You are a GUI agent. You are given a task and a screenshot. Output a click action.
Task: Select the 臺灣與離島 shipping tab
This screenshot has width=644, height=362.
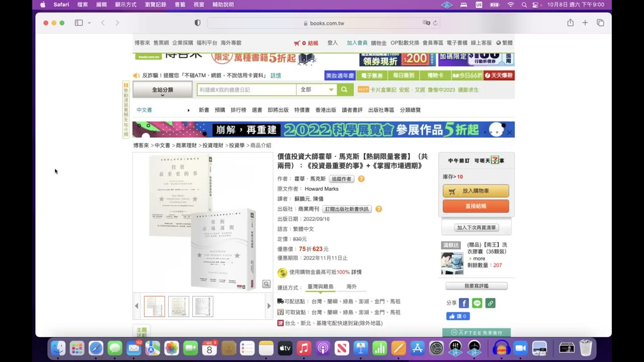(320, 287)
